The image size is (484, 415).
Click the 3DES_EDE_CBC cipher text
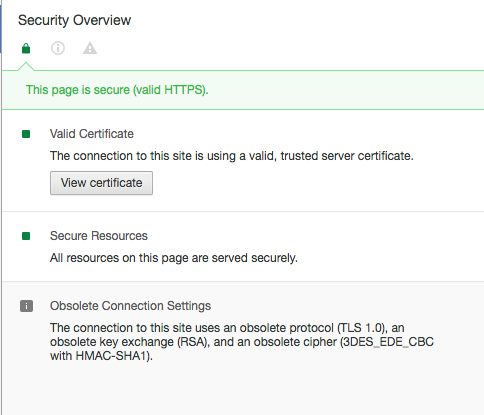[389, 342]
